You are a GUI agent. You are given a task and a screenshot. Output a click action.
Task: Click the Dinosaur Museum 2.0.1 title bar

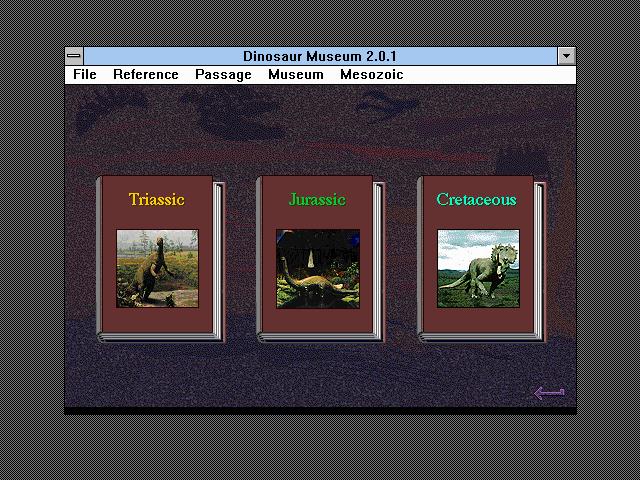click(320, 56)
